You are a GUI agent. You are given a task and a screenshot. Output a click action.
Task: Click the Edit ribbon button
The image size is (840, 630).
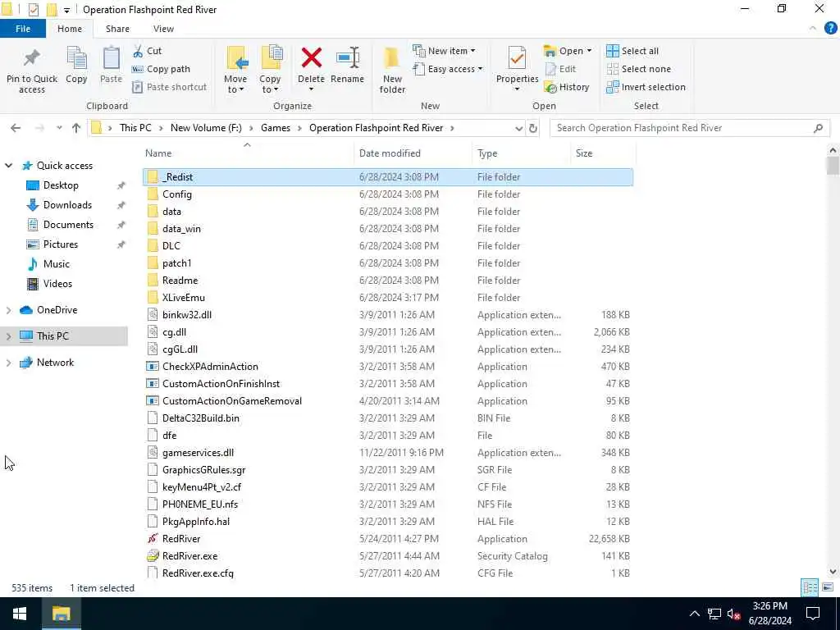coord(560,69)
